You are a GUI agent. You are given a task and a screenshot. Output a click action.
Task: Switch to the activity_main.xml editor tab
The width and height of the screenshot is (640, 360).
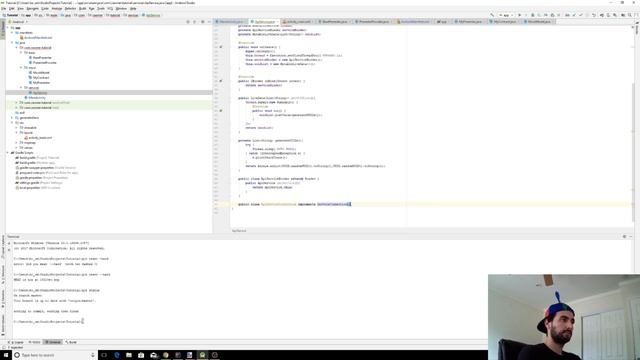pyautogui.click(x=298, y=22)
